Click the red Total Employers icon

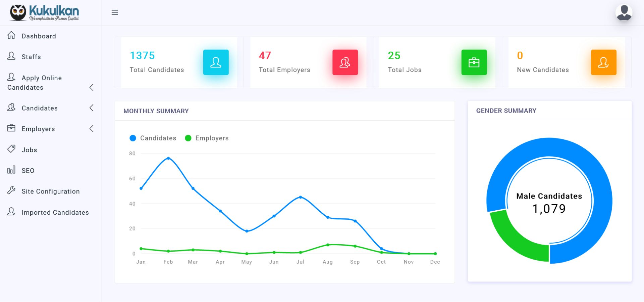tap(345, 62)
